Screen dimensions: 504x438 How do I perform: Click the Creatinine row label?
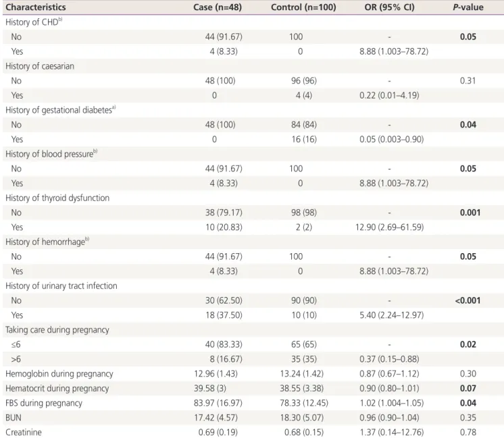click(24, 432)
